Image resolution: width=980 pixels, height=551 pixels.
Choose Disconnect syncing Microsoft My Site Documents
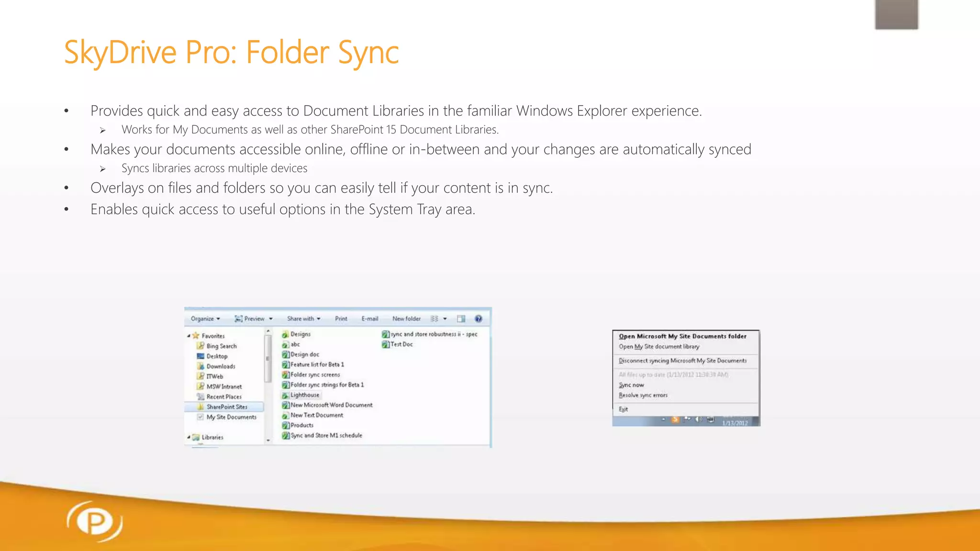pos(683,361)
